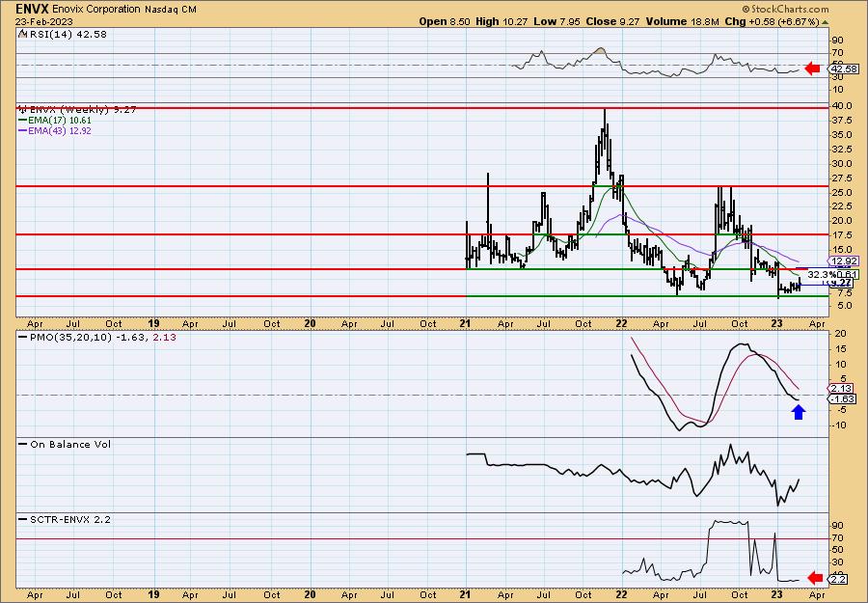Click the 2.2 SCTR axis value tag
Image resolution: width=868 pixels, height=603 pixels.
pos(838,579)
